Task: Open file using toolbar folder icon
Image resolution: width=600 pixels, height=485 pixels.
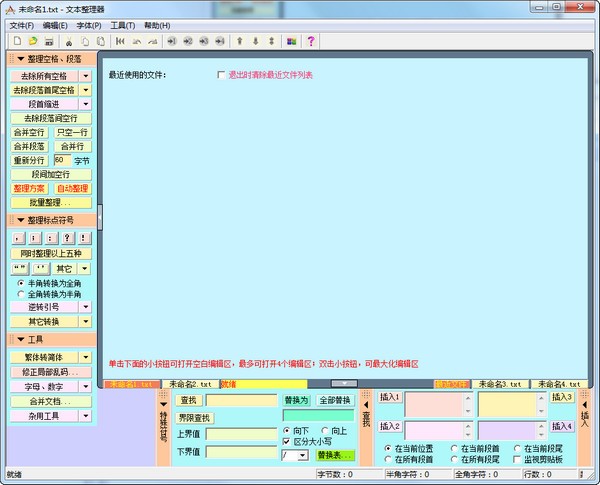Action: 33,41
